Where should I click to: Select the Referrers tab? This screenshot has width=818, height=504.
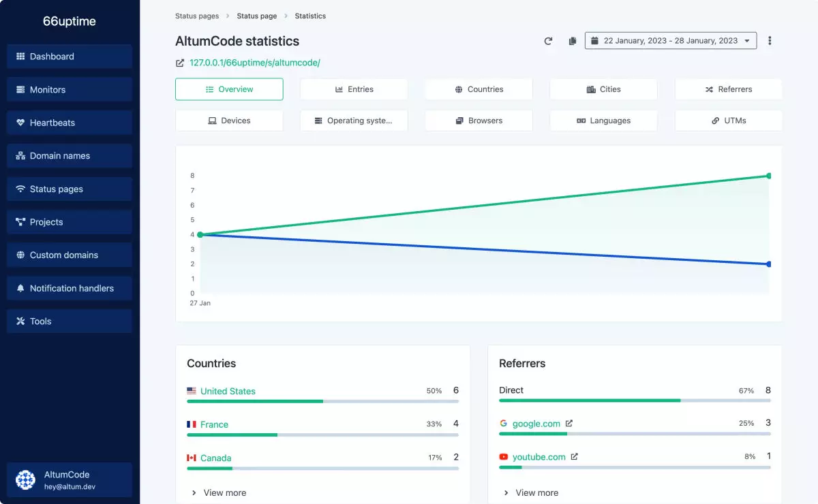click(729, 89)
